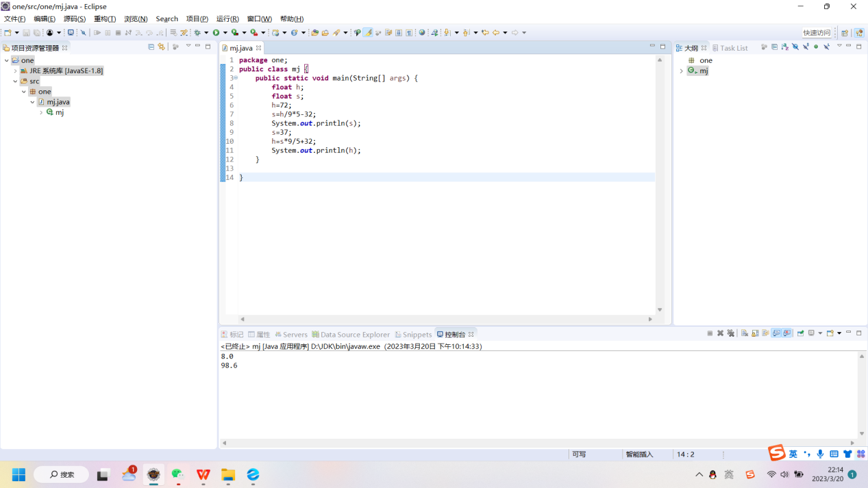Click Pin Console icon

[x=800, y=333]
